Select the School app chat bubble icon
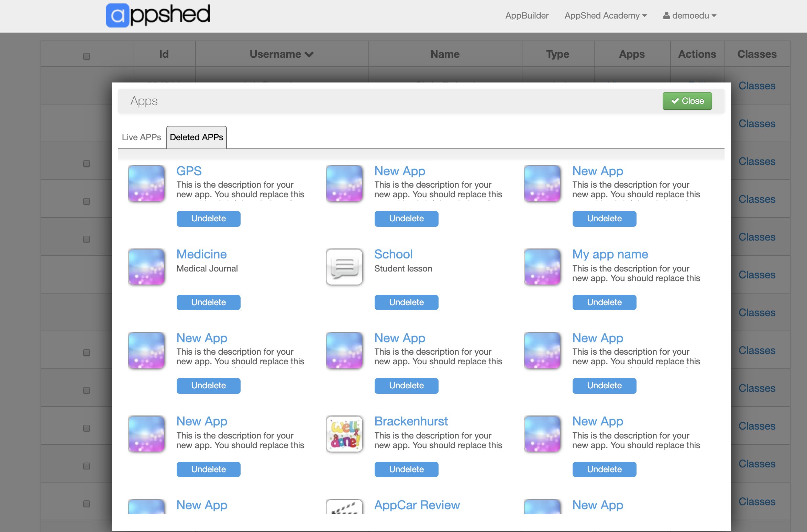Screen dimensions: 807x532 pos(344,267)
